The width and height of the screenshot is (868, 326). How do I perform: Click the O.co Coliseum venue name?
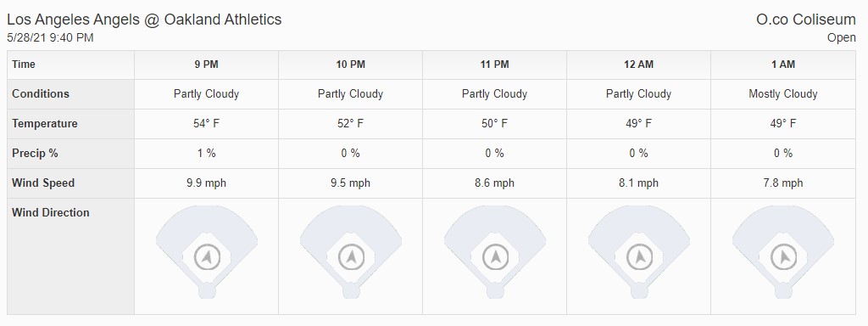(806, 20)
